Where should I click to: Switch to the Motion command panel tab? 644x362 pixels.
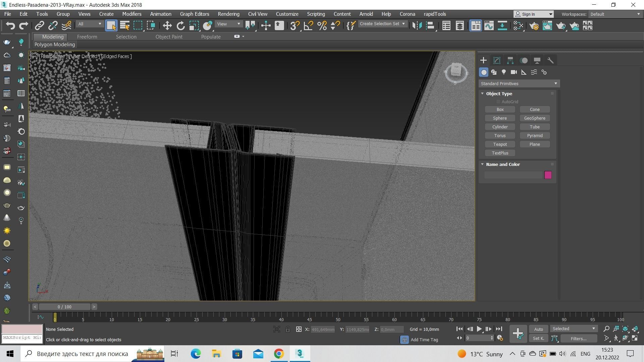click(x=524, y=60)
